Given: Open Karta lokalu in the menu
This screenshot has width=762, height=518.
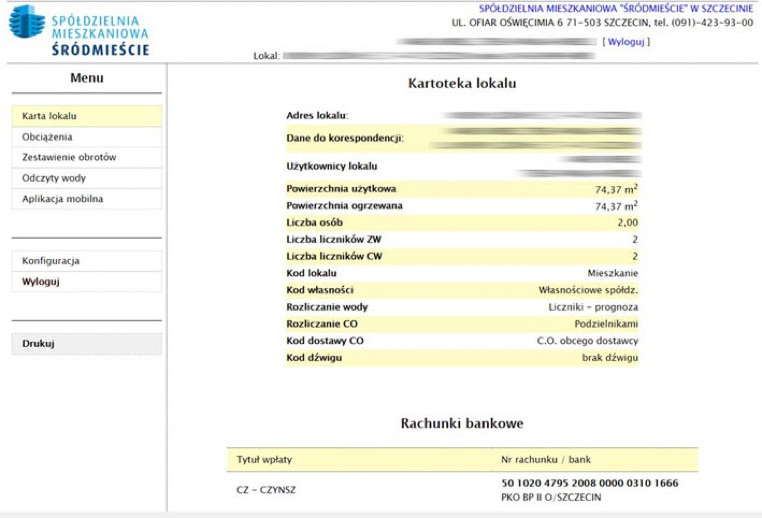Looking at the screenshot, I should pyautogui.click(x=49, y=116).
